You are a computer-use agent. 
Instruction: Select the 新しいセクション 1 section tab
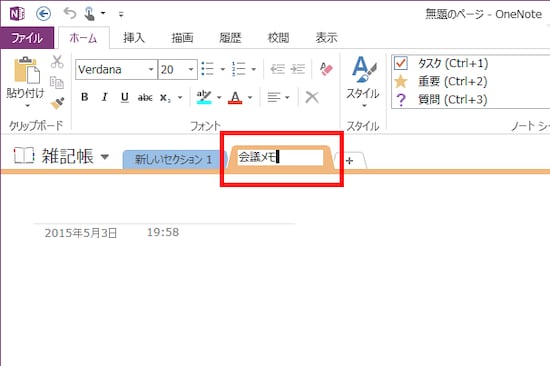[174, 159]
